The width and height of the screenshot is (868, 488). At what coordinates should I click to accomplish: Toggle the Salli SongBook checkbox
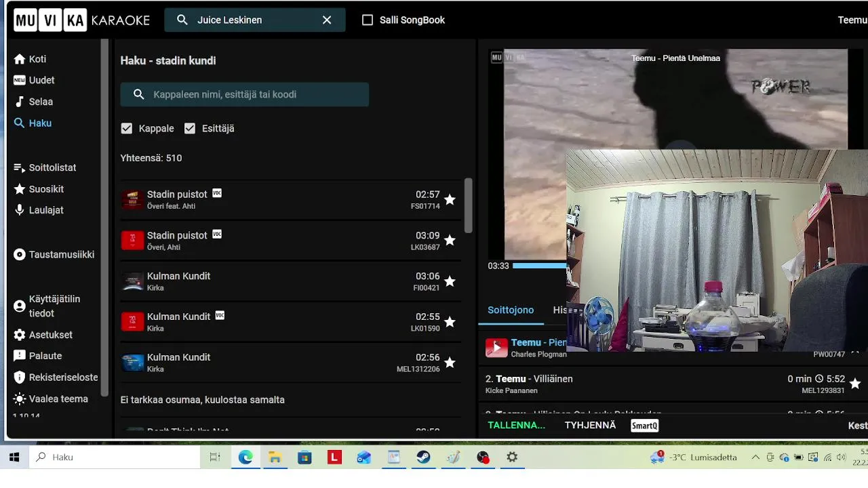click(368, 20)
